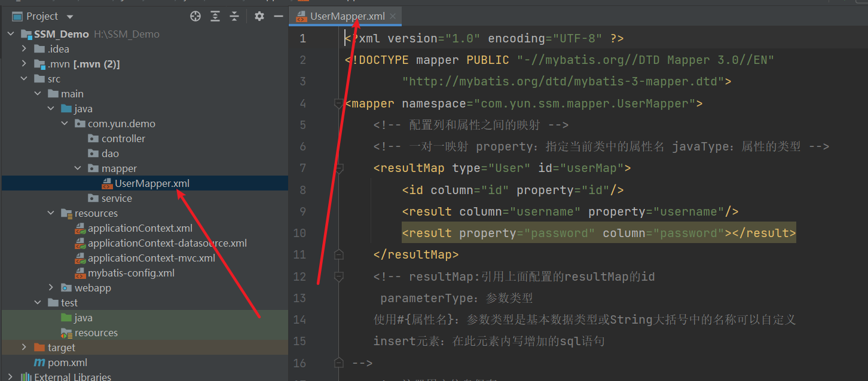
Task: Click the target folder icon
Action: 39,348
